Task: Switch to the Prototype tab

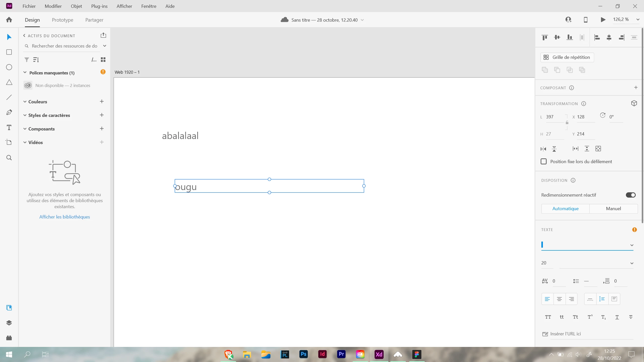Action: [x=62, y=20]
